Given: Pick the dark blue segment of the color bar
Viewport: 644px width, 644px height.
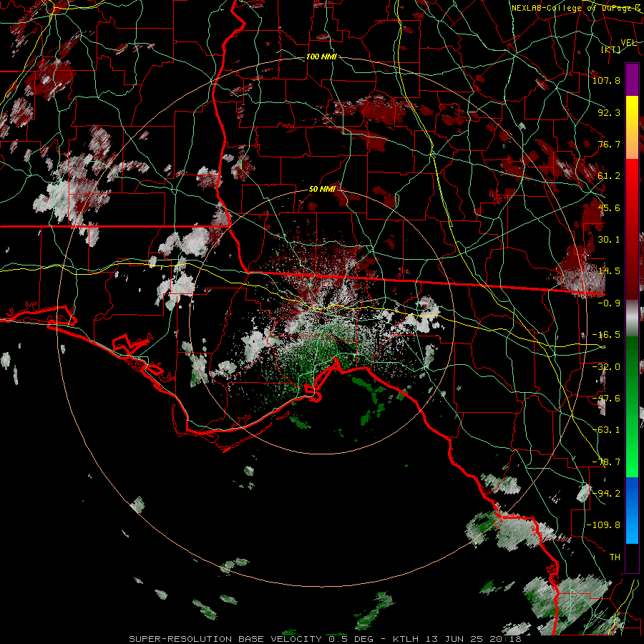Looking at the screenshot, I should [632, 491].
